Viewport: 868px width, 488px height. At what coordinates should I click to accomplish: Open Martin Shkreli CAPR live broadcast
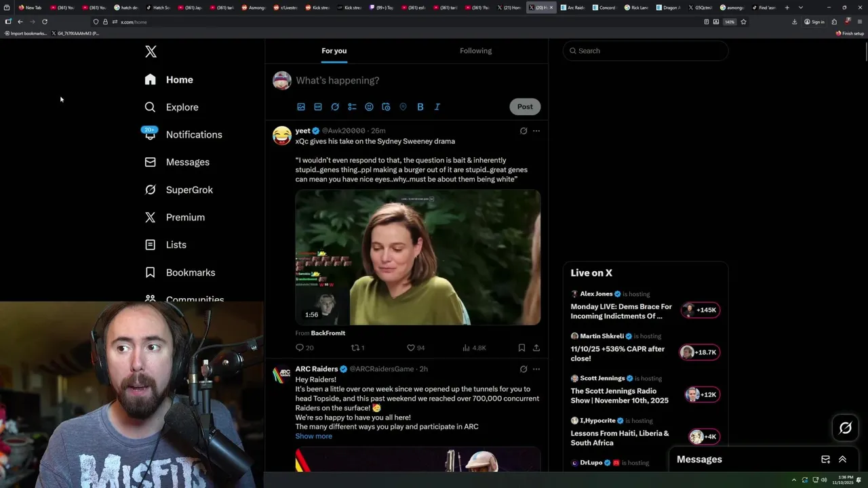618,354
